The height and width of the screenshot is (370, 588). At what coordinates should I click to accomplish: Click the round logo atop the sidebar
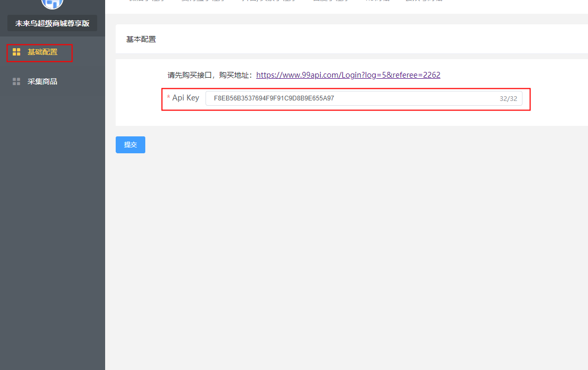(52, 3)
